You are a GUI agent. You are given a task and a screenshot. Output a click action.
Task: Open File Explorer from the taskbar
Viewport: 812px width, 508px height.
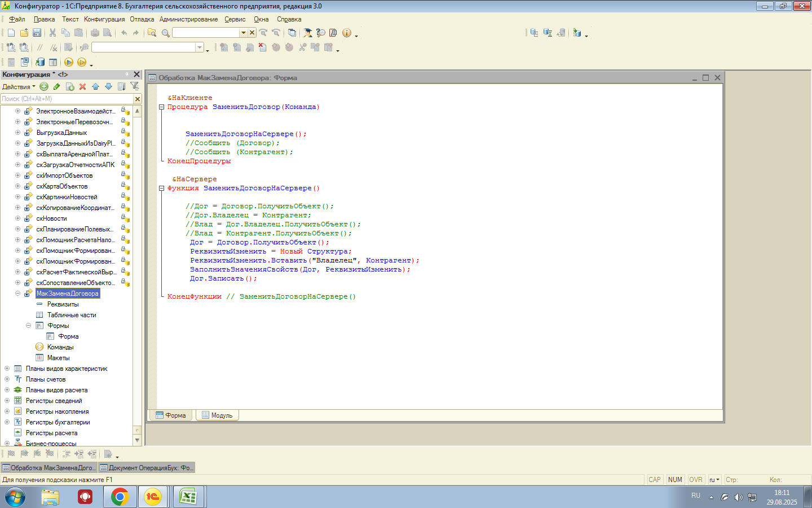point(50,497)
